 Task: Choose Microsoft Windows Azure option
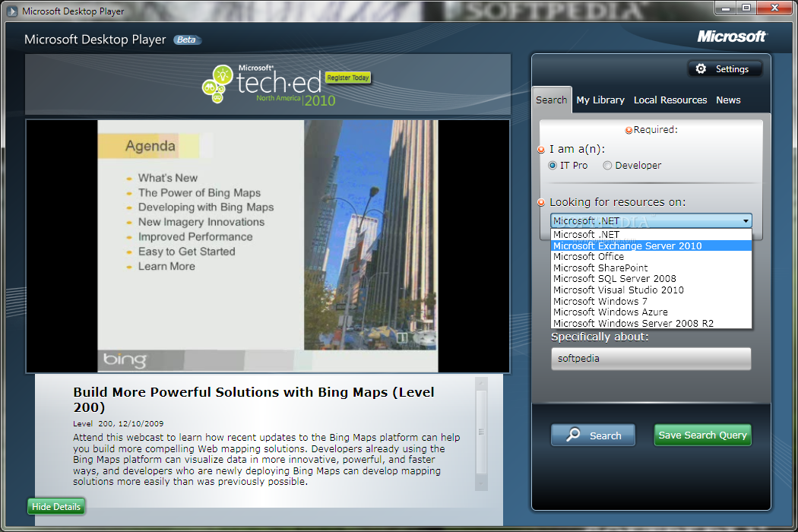[x=651, y=312]
